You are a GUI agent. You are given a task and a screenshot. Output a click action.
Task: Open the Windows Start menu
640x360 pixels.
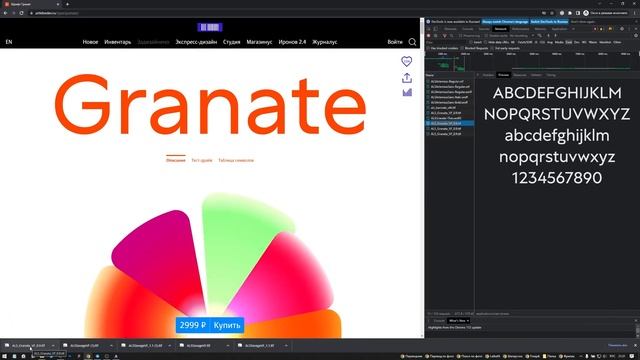(4, 356)
